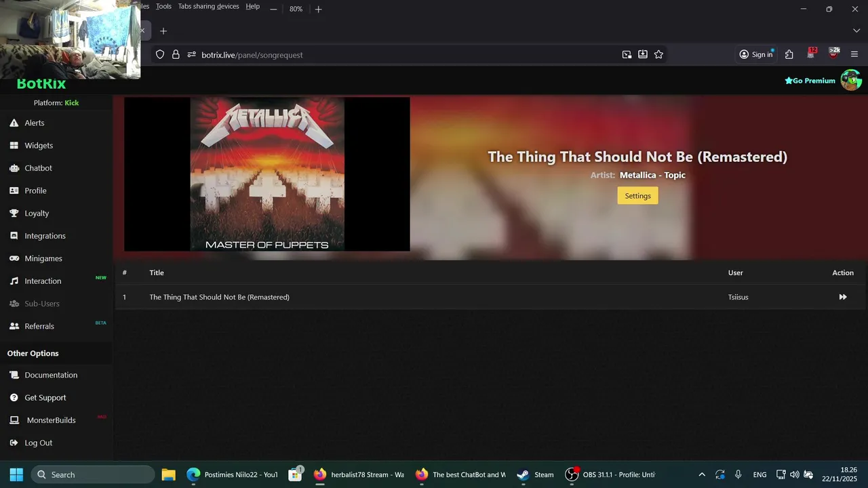Click the 80% zoom level indicator
Image resolution: width=868 pixels, height=488 pixels.
tap(296, 9)
